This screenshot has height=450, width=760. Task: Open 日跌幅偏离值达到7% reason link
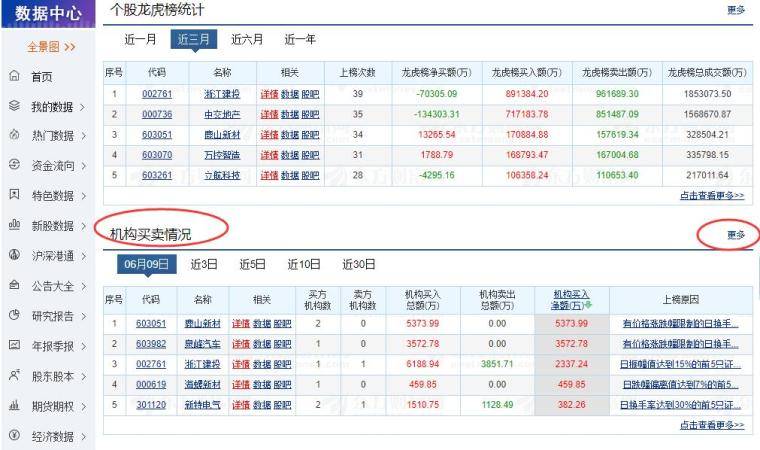pyautogui.click(x=680, y=385)
